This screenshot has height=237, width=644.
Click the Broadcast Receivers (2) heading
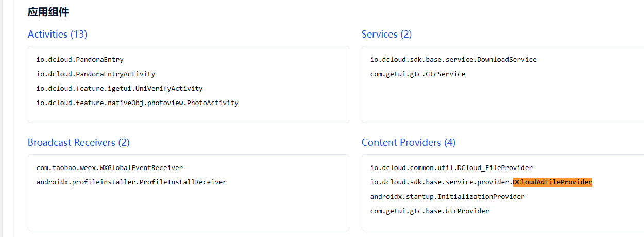pos(78,143)
